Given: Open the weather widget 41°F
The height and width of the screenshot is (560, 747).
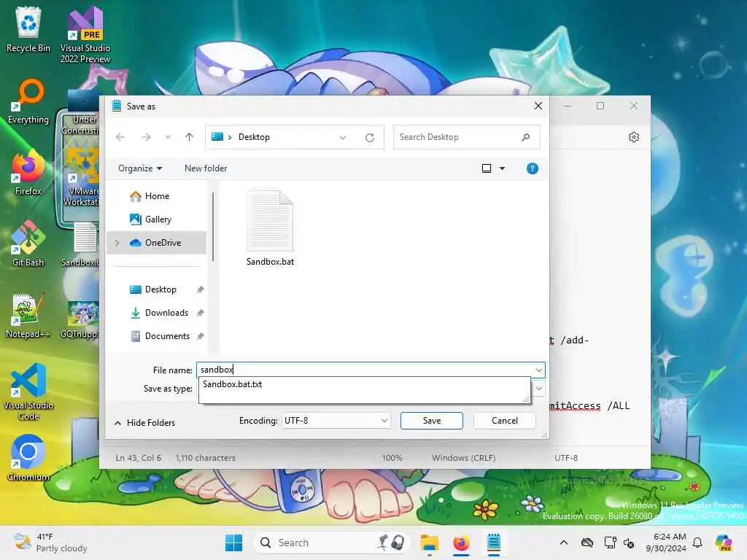Looking at the screenshot, I should [50, 542].
